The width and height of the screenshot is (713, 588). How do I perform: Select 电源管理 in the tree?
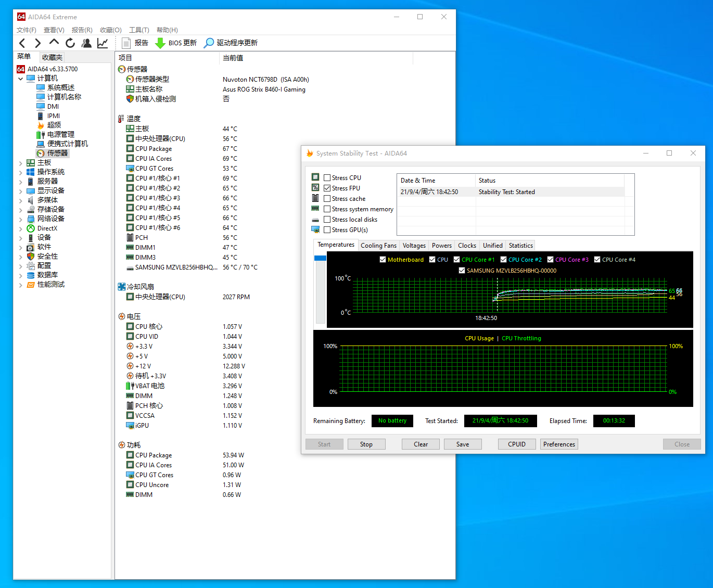coord(61,134)
